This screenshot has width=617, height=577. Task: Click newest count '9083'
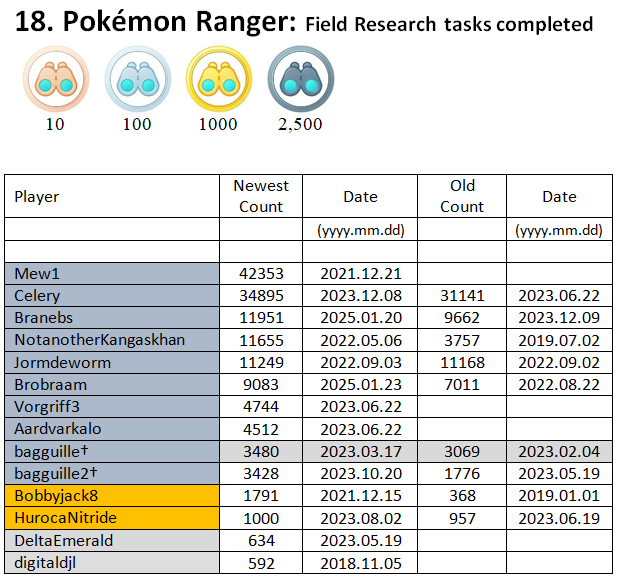pos(261,385)
